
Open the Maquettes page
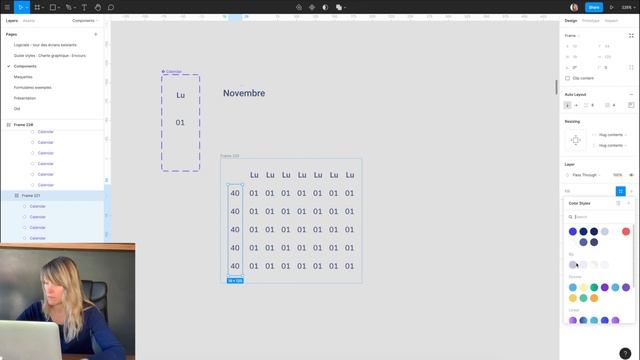pos(23,77)
